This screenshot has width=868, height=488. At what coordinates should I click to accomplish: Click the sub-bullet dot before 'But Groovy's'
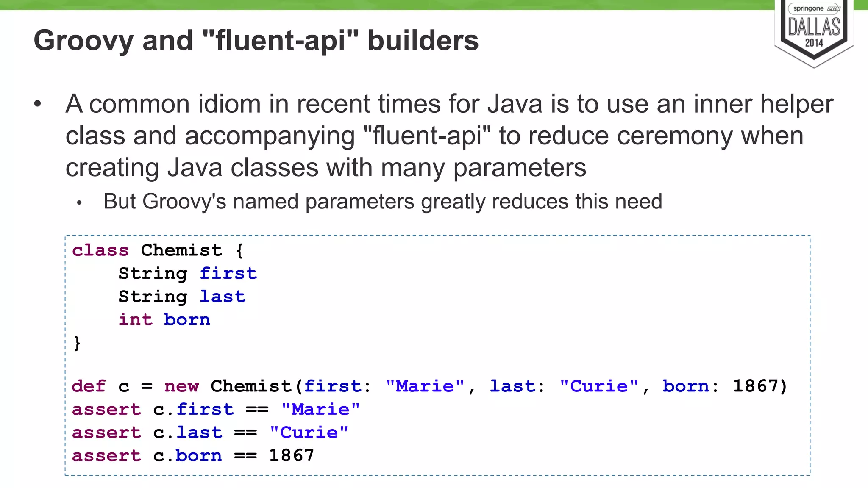[79, 203]
